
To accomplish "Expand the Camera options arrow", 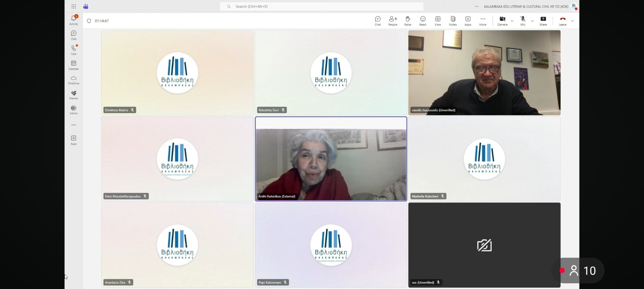I will [512, 21].
